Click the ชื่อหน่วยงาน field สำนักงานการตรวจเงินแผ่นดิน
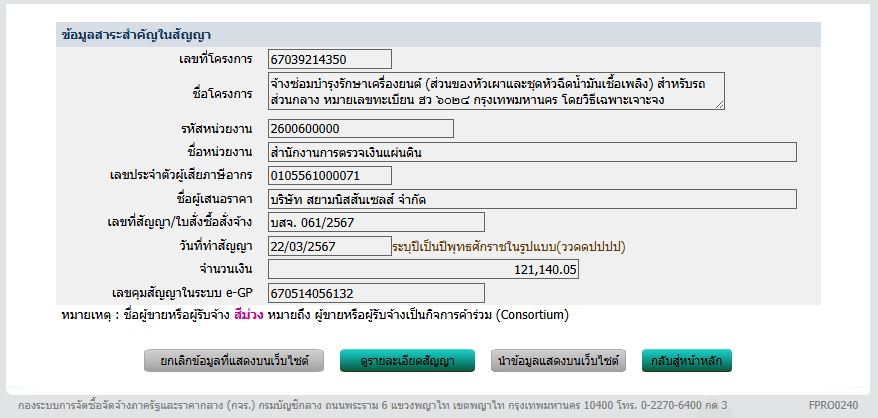The image size is (878, 418). [x=531, y=152]
